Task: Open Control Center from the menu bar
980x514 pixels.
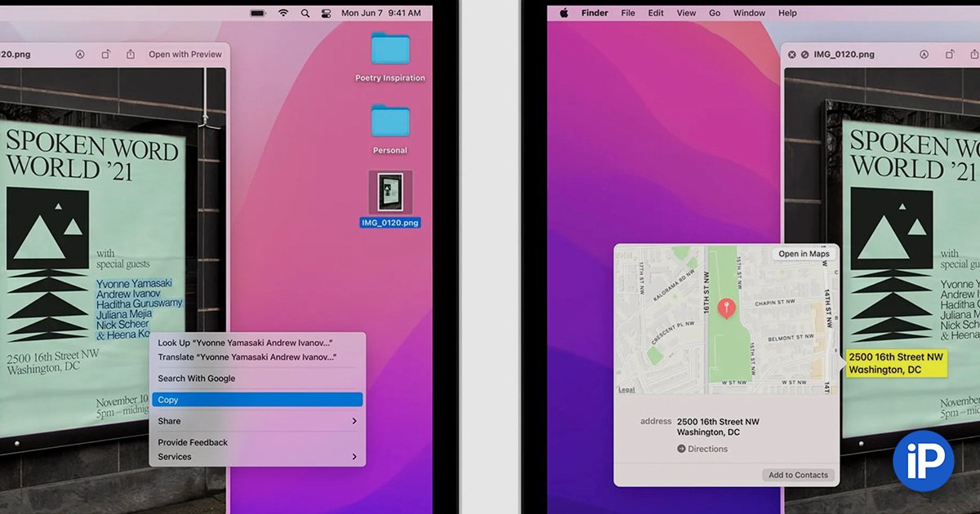Action: 327,13
